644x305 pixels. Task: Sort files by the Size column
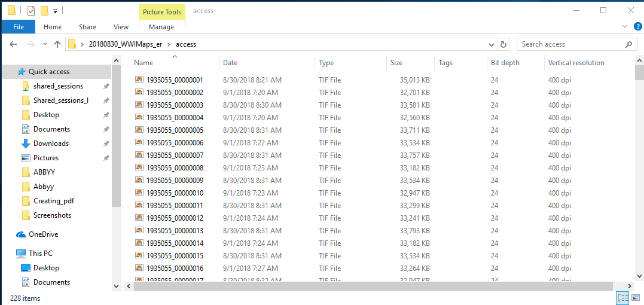pos(396,63)
